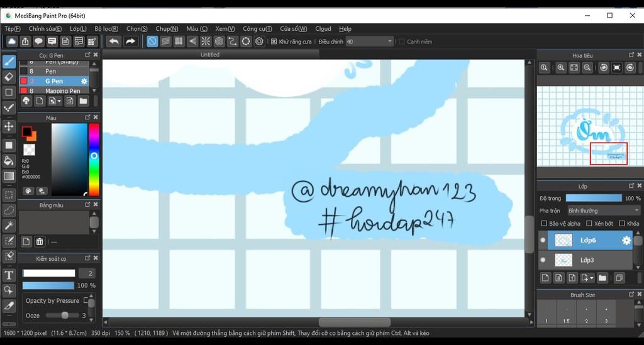Select Pen brush in brush list
Image resolution: width=644 pixels, height=345 pixels.
54,72
